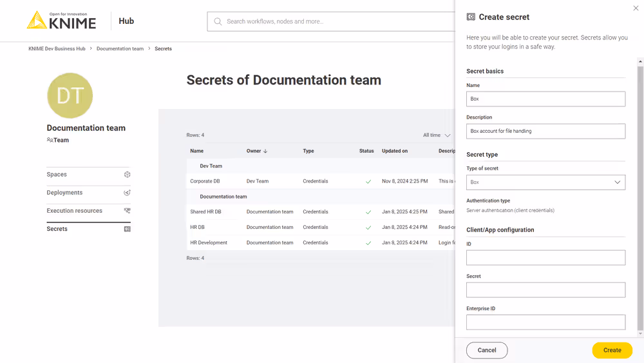Click the Execution resources icon

pyautogui.click(x=128, y=210)
